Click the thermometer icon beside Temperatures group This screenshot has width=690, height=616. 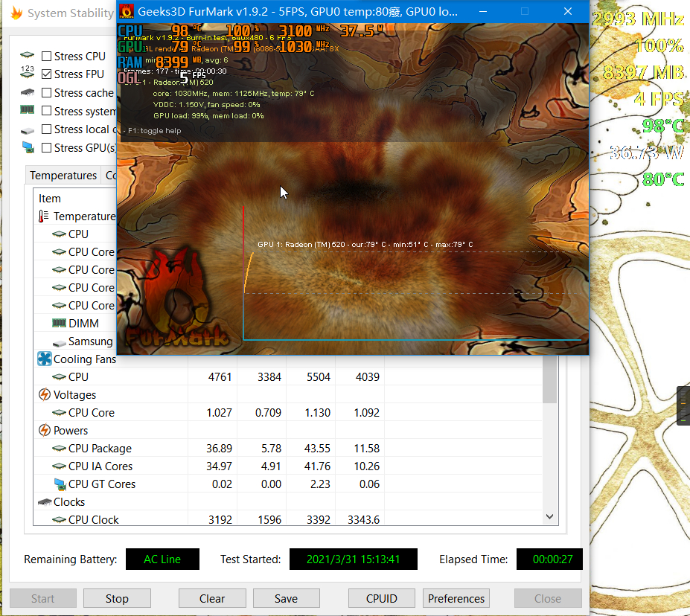coord(44,216)
